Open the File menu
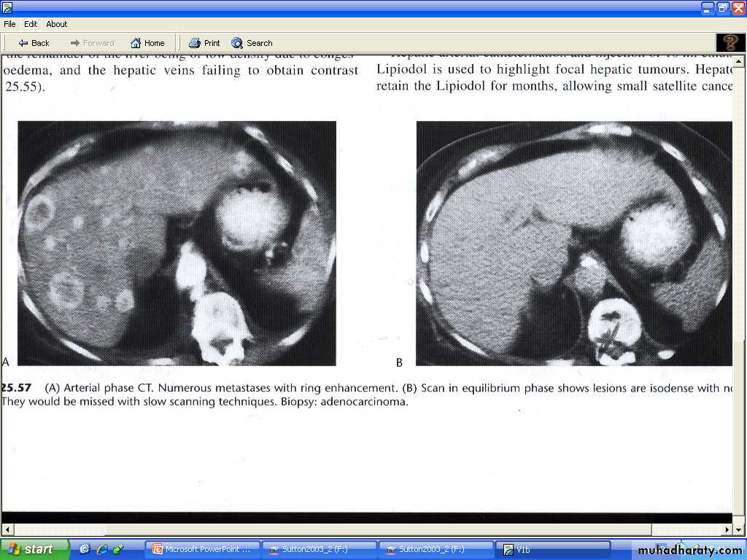The image size is (747, 560). pyautogui.click(x=9, y=24)
